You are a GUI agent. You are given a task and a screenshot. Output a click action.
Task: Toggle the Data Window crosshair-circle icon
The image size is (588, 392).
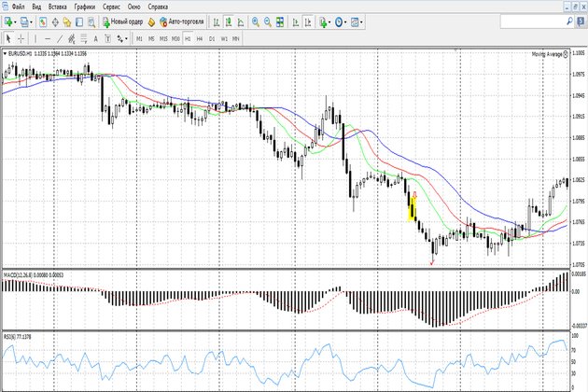pos(55,22)
